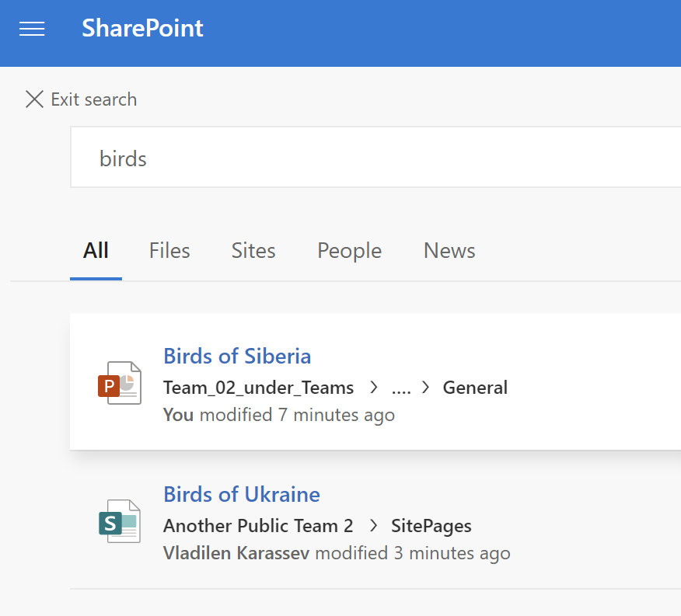The image size is (681, 616).
Task: Click the SharePoint header title
Action: [142, 28]
